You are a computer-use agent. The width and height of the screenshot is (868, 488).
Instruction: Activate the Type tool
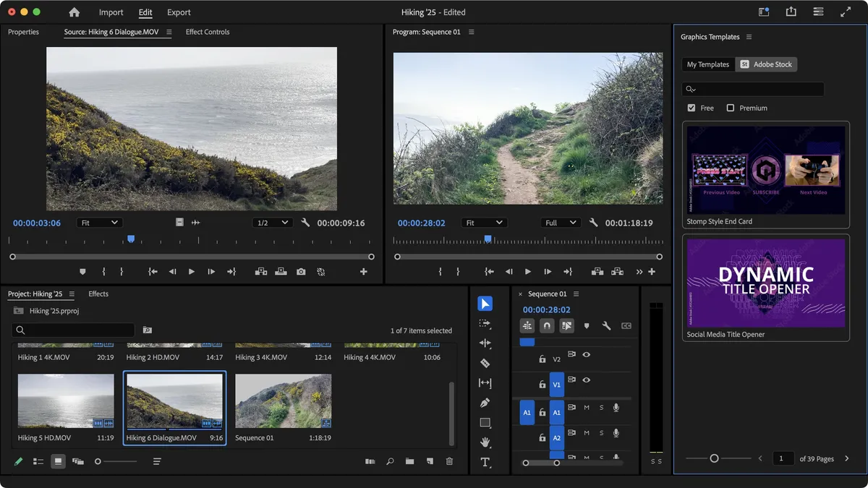485,462
